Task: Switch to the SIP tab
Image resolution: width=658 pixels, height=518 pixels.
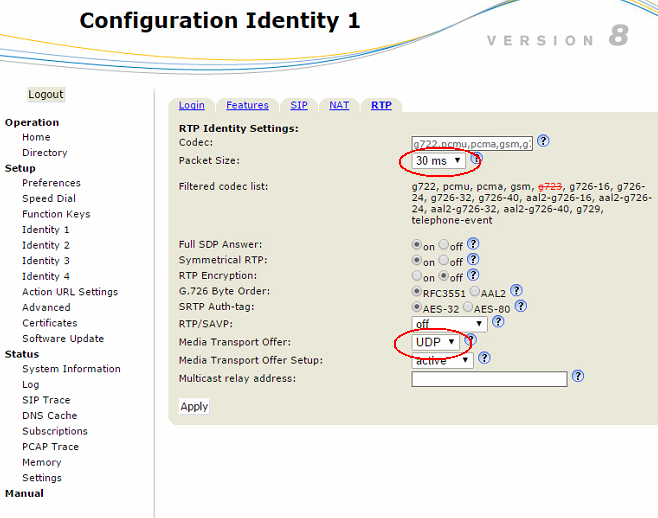Action: pyautogui.click(x=299, y=105)
